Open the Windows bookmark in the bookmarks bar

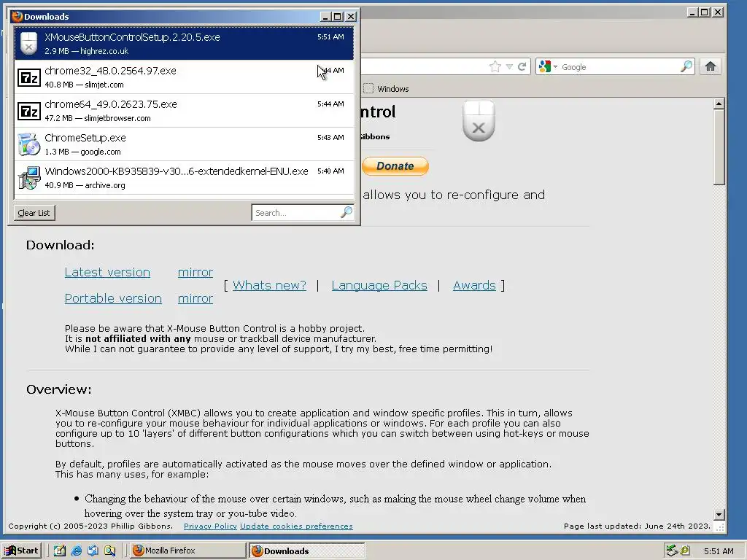(x=387, y=88)
